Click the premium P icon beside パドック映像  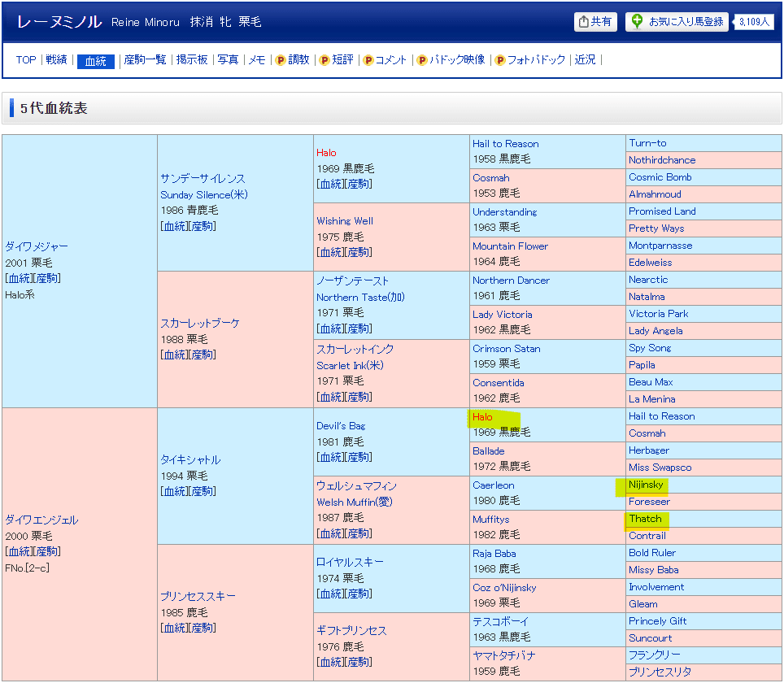pos(422,60)
